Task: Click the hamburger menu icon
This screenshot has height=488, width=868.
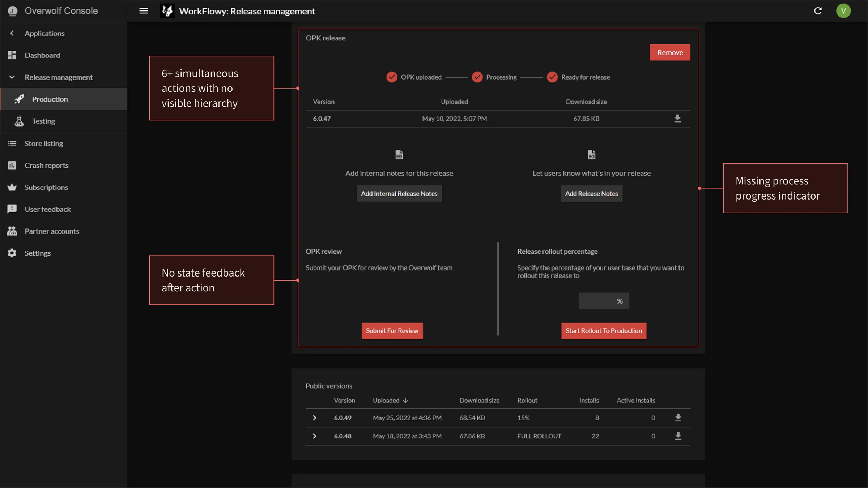Action: tap(144, 11)
